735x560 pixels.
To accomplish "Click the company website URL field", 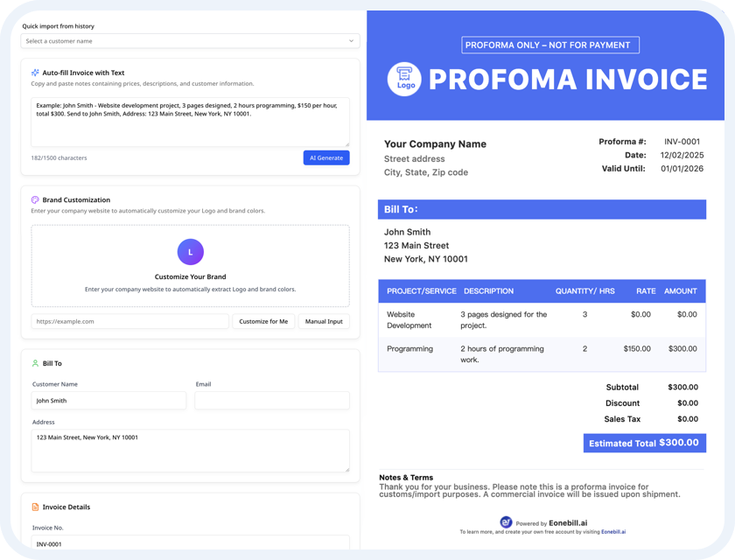I will [130, 321].
